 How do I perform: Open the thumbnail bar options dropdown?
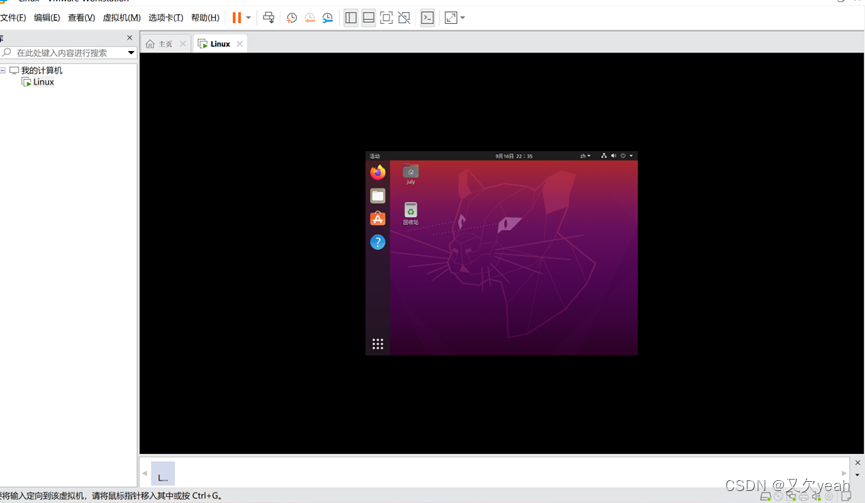point(857,475)
